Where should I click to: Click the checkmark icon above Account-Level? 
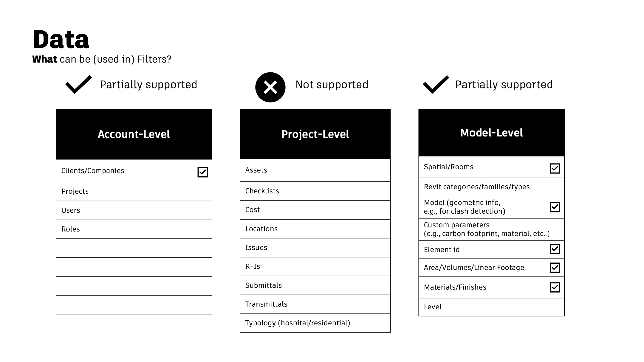[78, 85]
